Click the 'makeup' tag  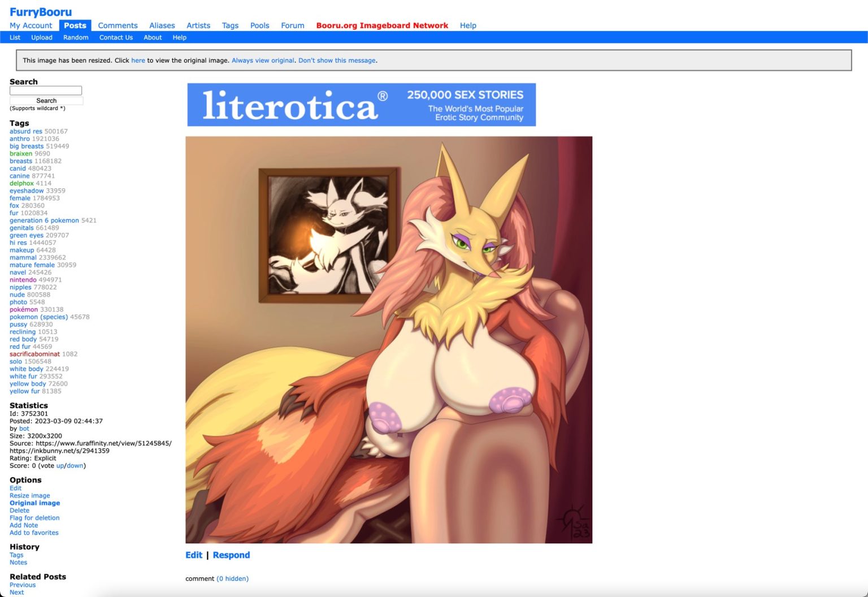tap(21, 250)
